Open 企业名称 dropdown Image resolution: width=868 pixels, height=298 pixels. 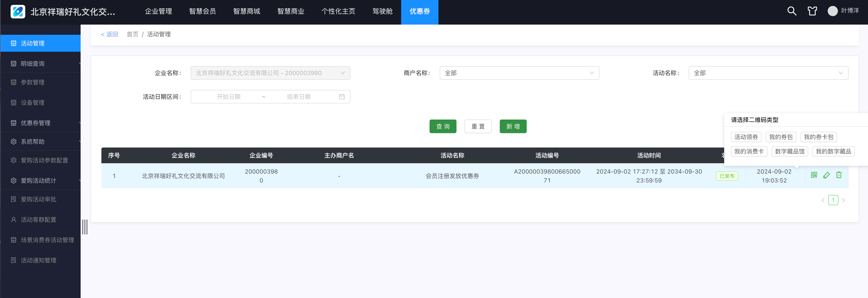pos(270,73)
